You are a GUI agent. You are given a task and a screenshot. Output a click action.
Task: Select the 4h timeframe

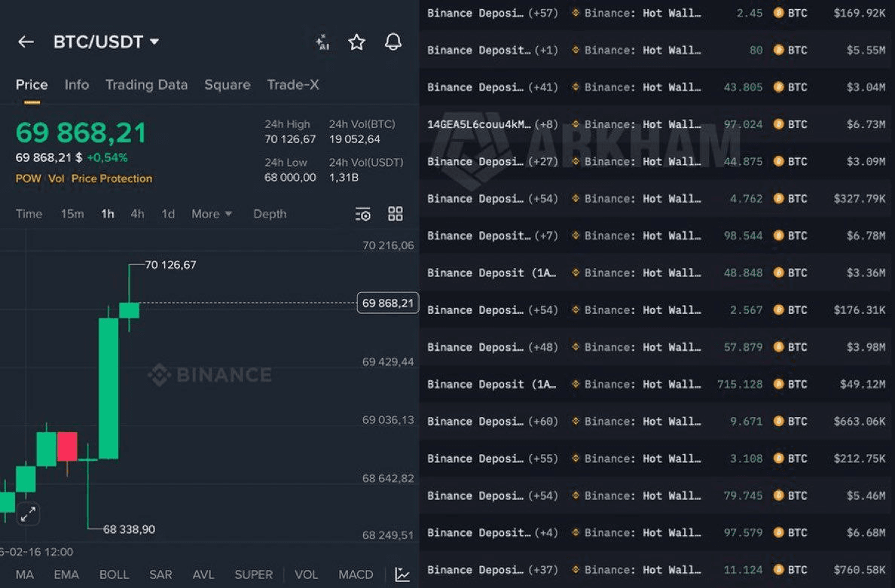137,214
